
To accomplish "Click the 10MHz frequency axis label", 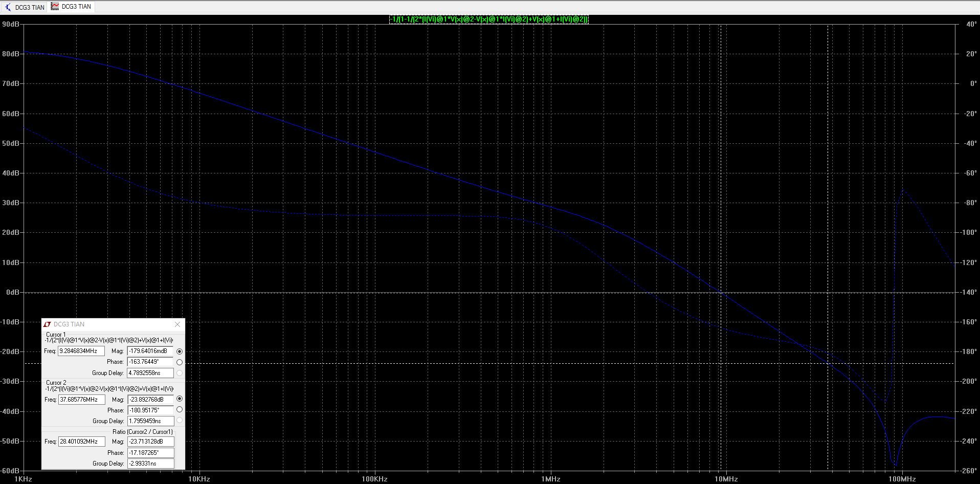I will click(726, 479).
